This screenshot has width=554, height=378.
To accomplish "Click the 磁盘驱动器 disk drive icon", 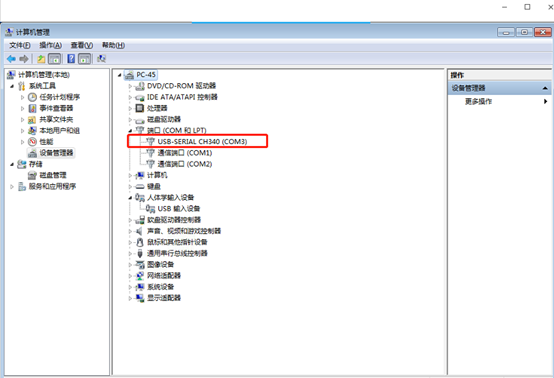I will [140, 120].
